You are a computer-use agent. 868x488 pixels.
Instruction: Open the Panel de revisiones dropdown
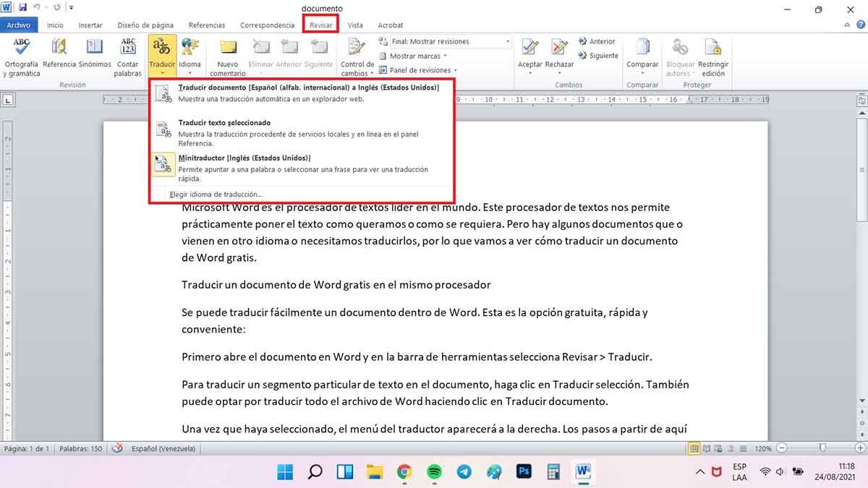[x=420, y=70]
